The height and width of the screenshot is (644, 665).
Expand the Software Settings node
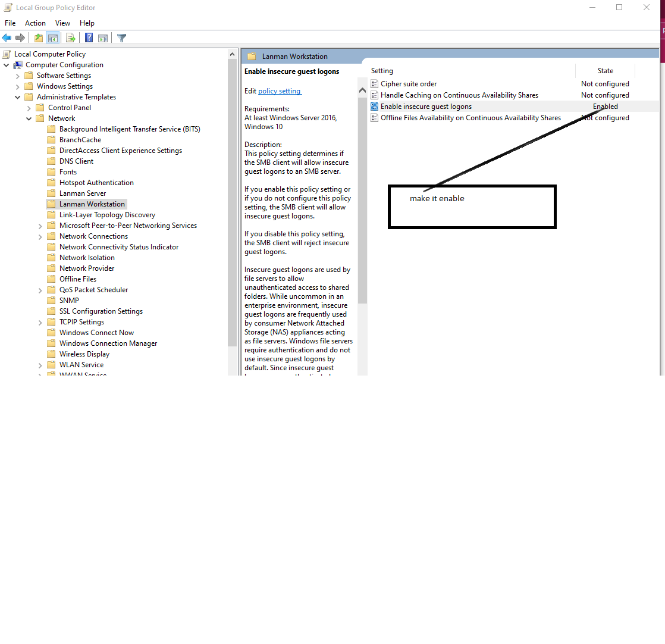[17, 76]
